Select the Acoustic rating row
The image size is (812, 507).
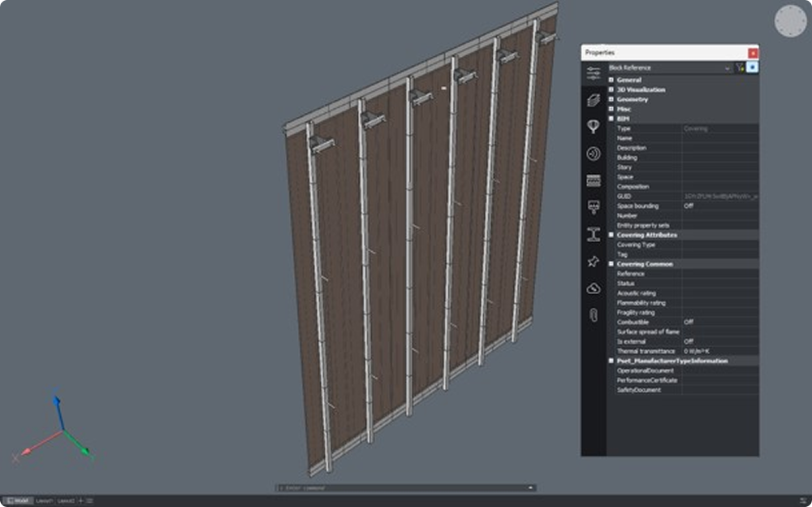[x=687, y=292]
